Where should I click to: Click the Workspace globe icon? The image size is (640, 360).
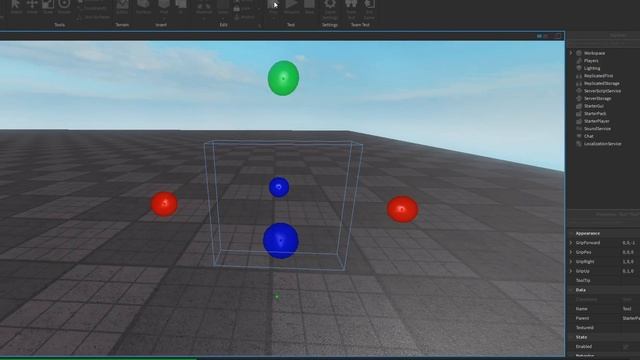(579, 53)
